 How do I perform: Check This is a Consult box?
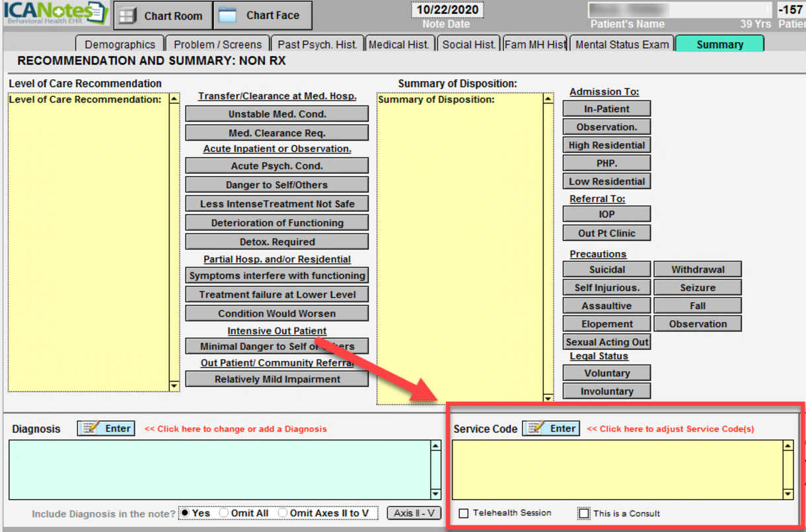click(x=584, y=513)
